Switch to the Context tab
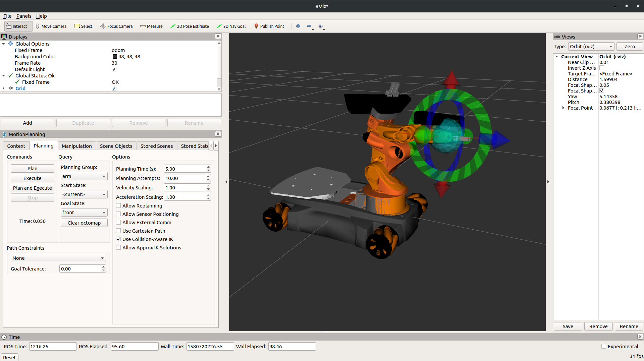 [16, 146]
